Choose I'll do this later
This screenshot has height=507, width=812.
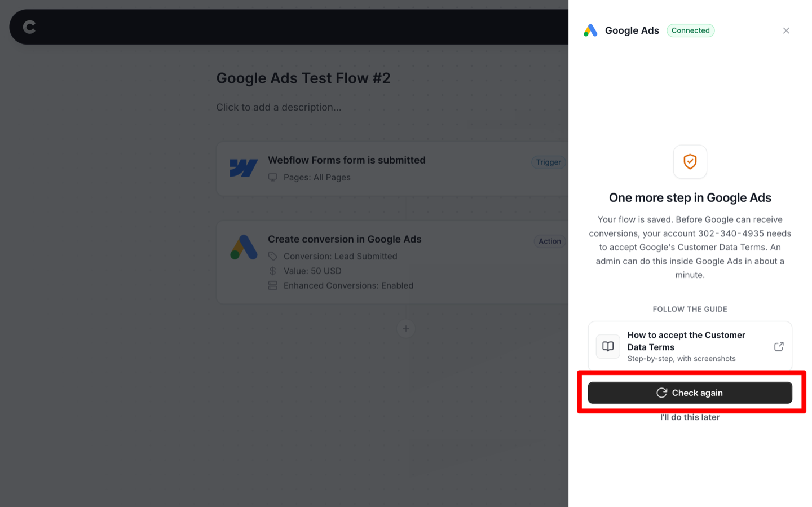pos(690,417)
